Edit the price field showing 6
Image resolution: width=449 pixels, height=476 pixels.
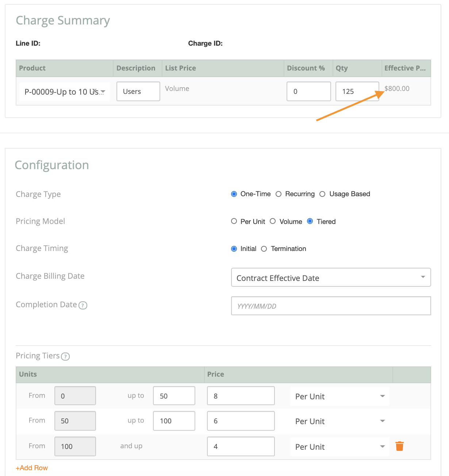(x=241, y=421)
